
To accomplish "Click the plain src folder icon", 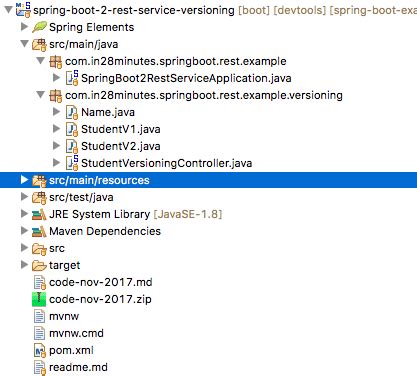I will [x=39, y=249].
